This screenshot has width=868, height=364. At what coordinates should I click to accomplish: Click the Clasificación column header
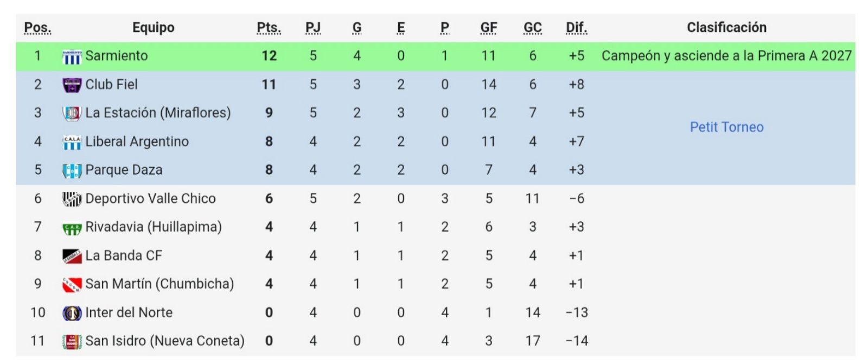click(x=726, y=28)
